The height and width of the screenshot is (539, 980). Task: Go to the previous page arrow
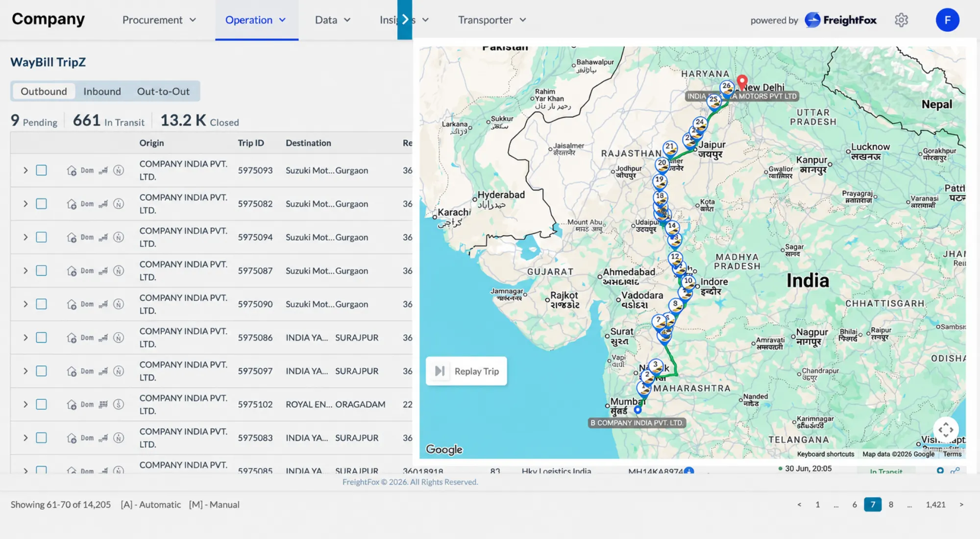coord(799,505)
